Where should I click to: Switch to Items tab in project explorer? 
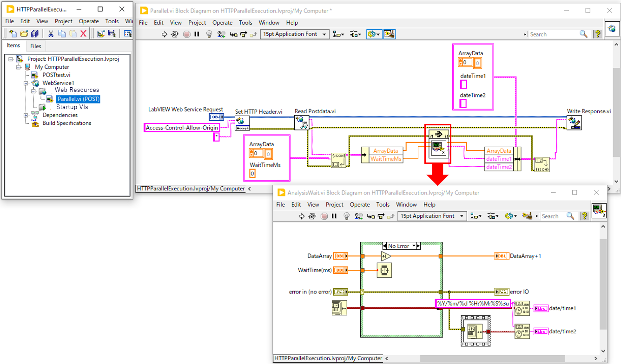tap(13, 45)
